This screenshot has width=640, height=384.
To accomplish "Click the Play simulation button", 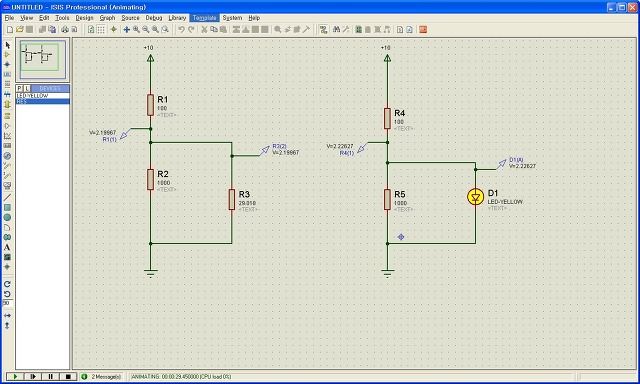I will 15,376.
